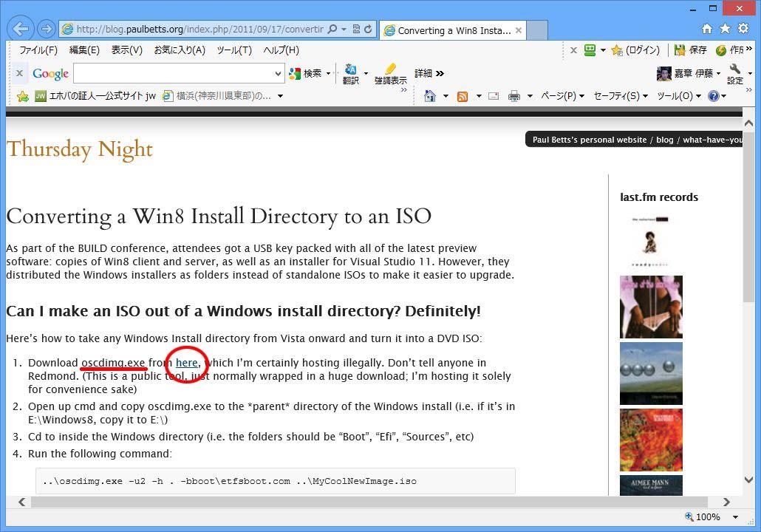The width and height of the screenshot is (761, 532).
Task: Click the Print icon in command bar
Action: pos(514,96)
